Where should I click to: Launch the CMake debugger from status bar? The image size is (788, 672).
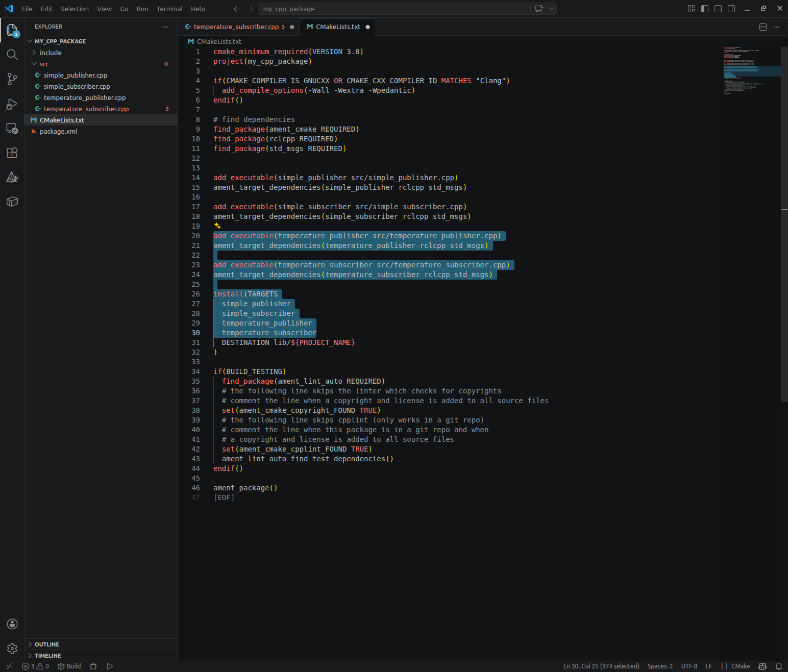(93, 666)
